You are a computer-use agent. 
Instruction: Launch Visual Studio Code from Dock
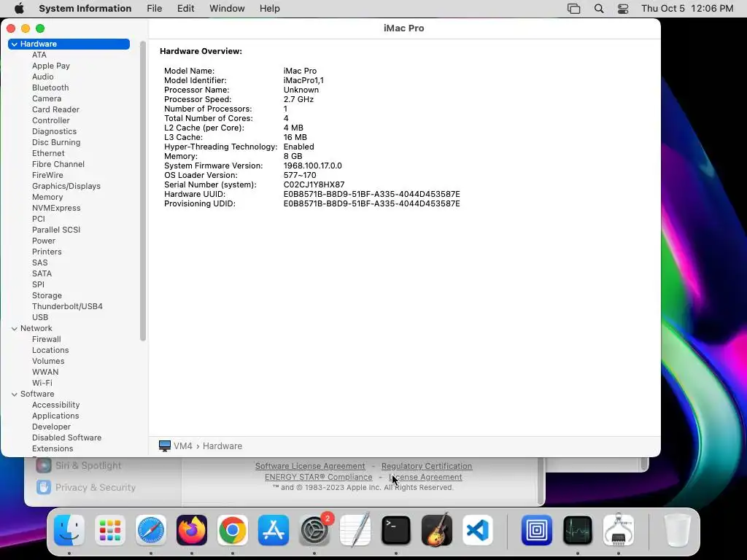coord(478,530)
